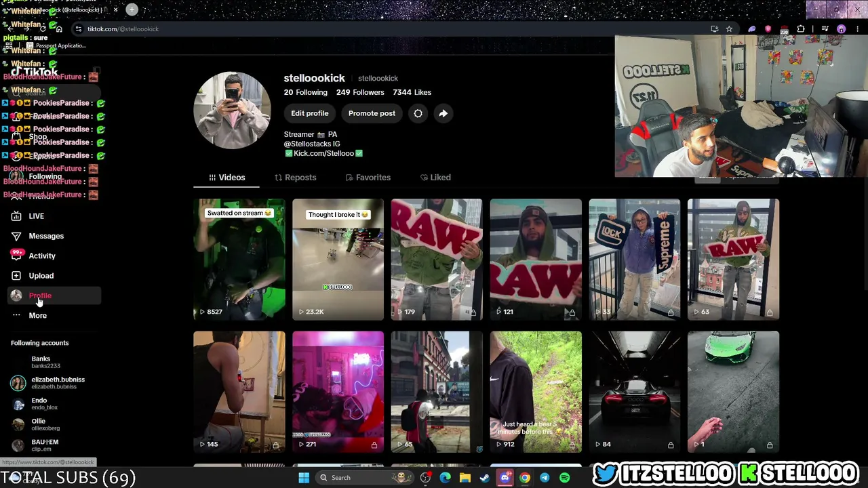Open Spotify from the taskbar
The image size is (868, 488).
click(x=564, y=478)
